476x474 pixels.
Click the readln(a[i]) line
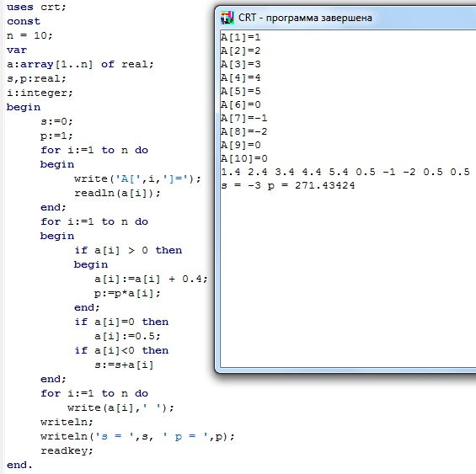click(x=117, y=193)
